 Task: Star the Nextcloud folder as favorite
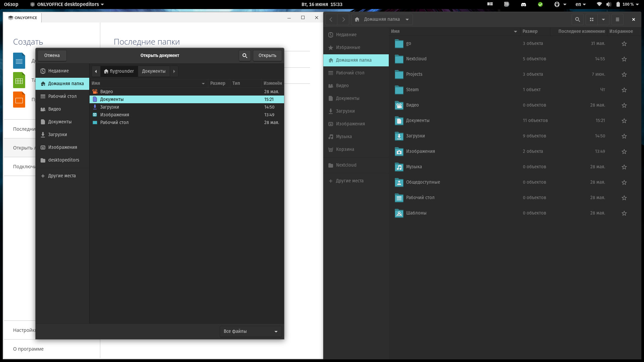coord(624,59)
